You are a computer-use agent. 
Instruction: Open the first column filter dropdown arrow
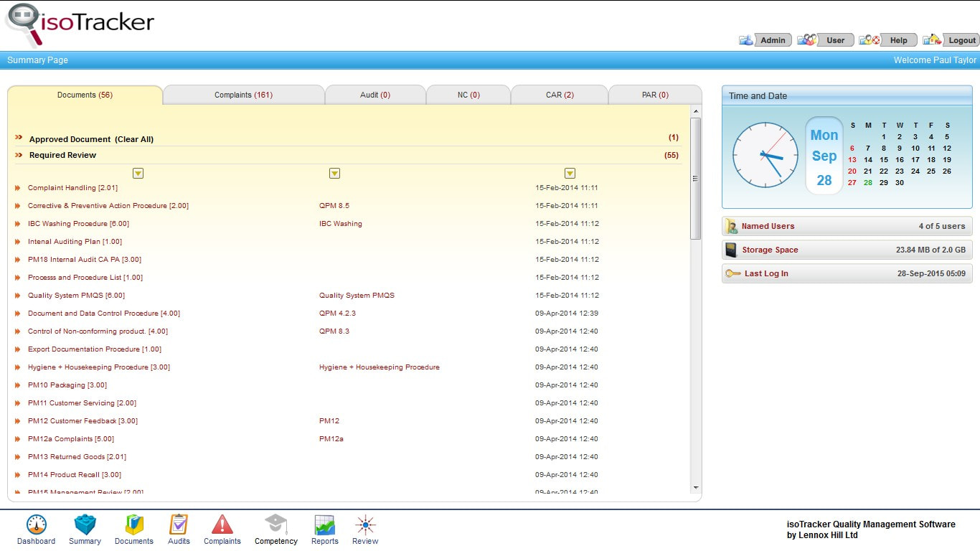tap(138, 173)
